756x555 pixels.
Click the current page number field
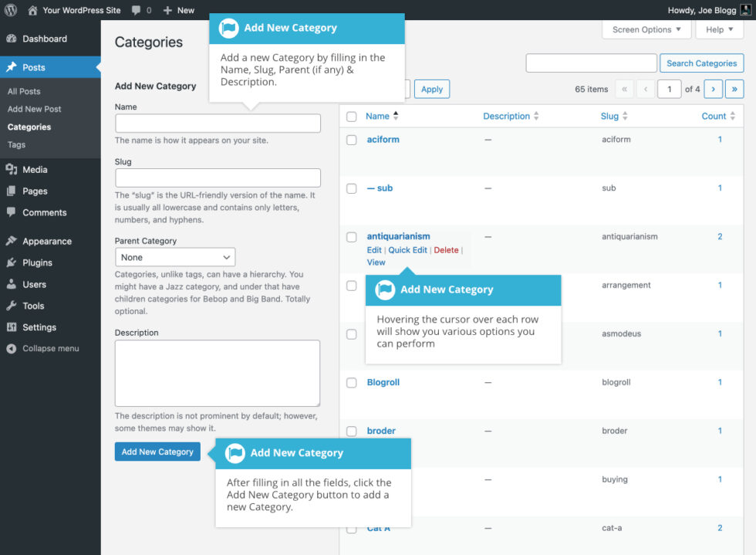670,89
